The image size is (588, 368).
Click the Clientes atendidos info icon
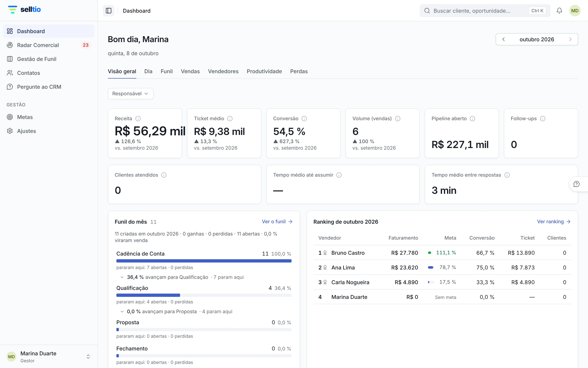coord(164,175)
